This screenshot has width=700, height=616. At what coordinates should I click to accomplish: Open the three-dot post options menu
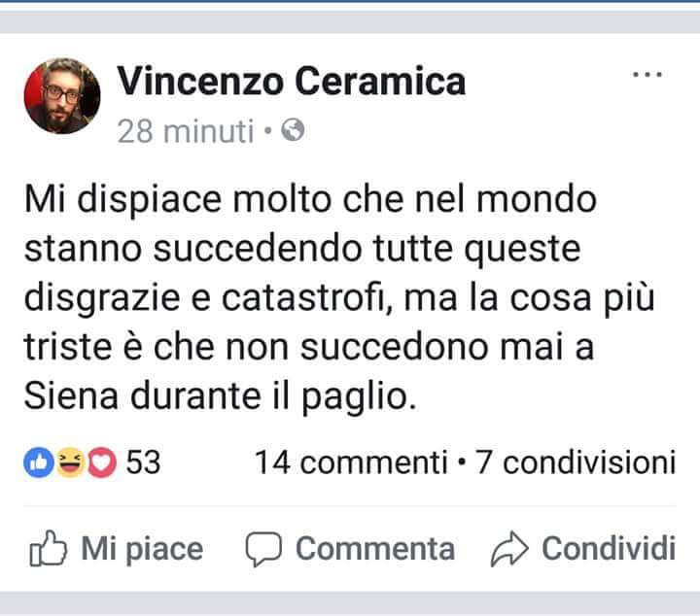click(x=647, y=74)
